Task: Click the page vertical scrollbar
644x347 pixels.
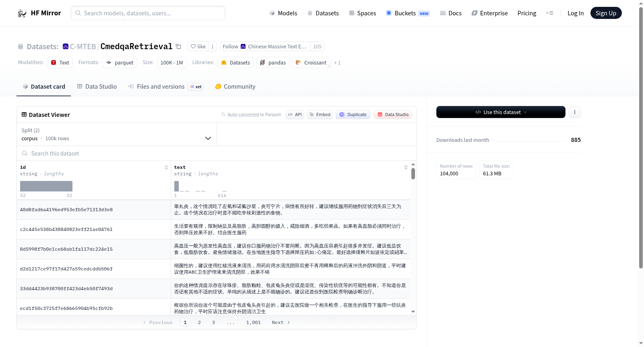Action: coord(641,138)
